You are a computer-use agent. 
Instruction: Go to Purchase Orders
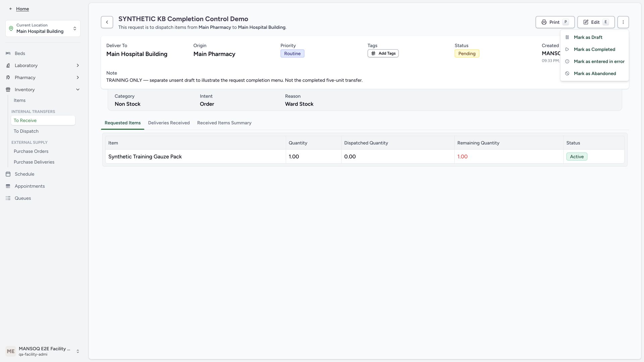pos(43,152)
